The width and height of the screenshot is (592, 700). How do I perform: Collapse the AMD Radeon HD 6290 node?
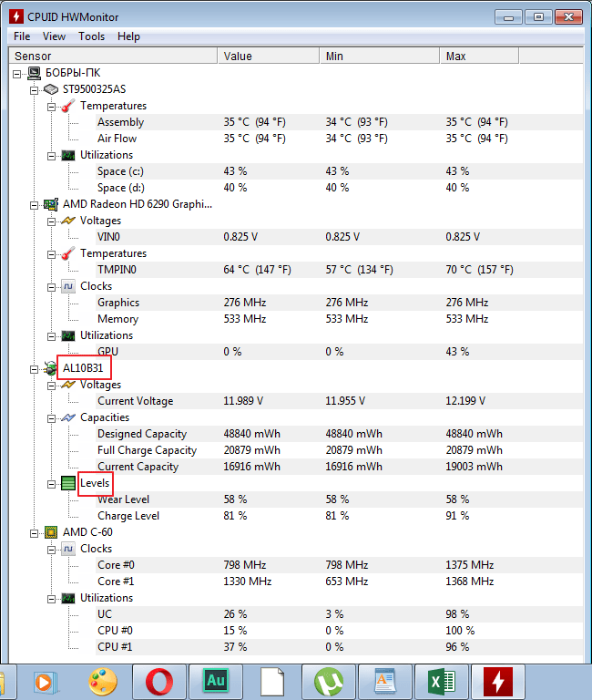(x=34, y=205)
